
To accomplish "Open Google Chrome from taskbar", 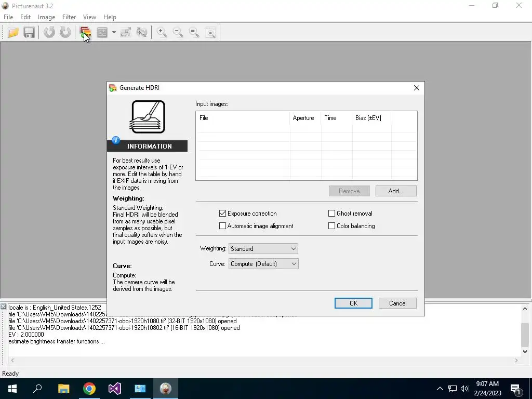I will click(89, 389).
